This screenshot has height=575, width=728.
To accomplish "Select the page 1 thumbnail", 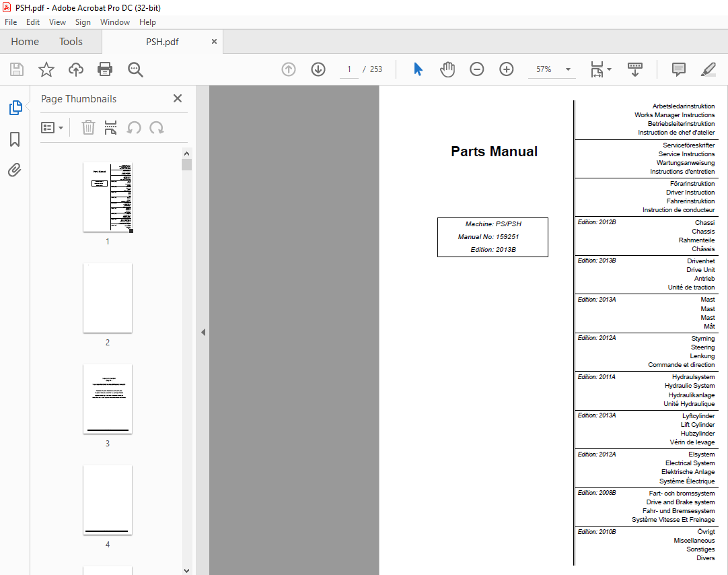I will 108,197.
